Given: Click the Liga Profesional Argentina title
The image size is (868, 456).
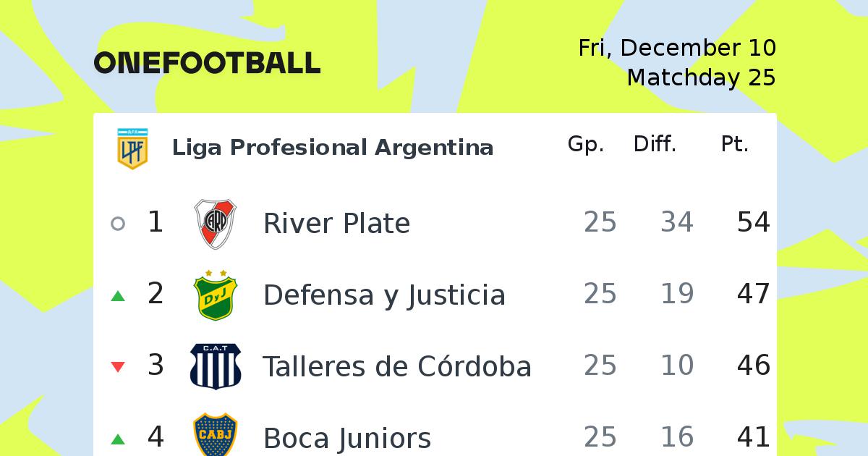Looking at the screenshot, I should 333,148.
